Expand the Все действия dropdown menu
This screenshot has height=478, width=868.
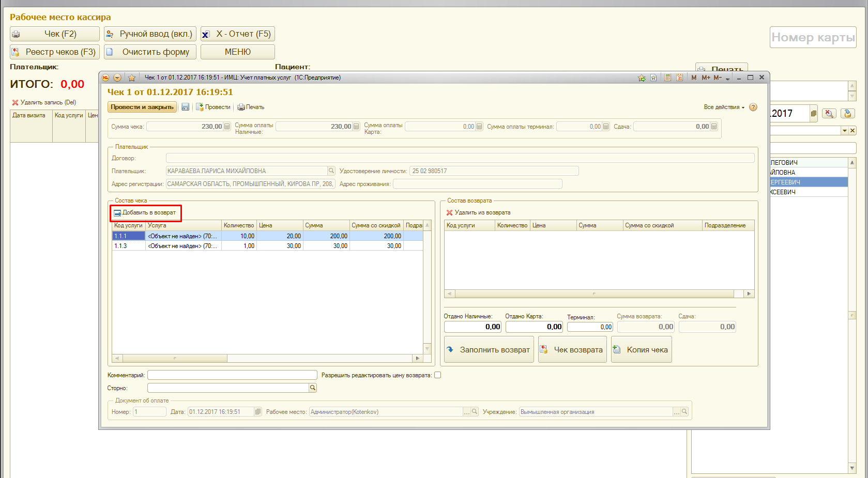pyautogui.click(x=724, y=107)
